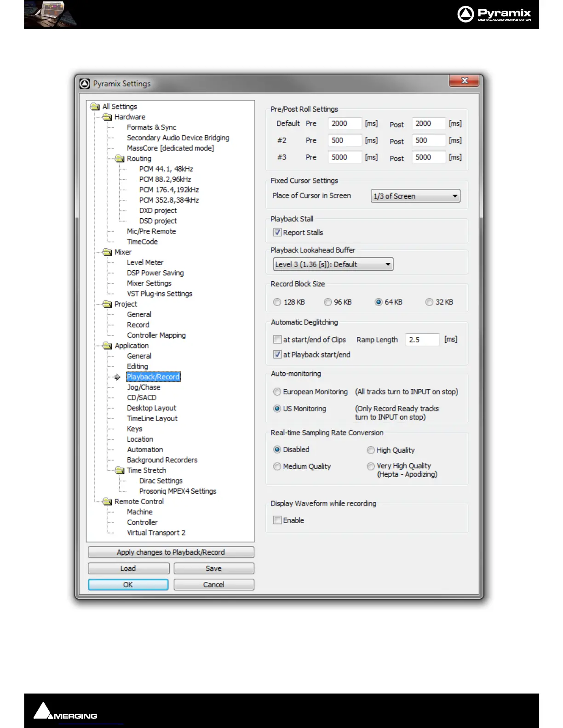Enable deglitching at start/end of Clips
The height and width of the screenshot is (728, 563).
277,340
